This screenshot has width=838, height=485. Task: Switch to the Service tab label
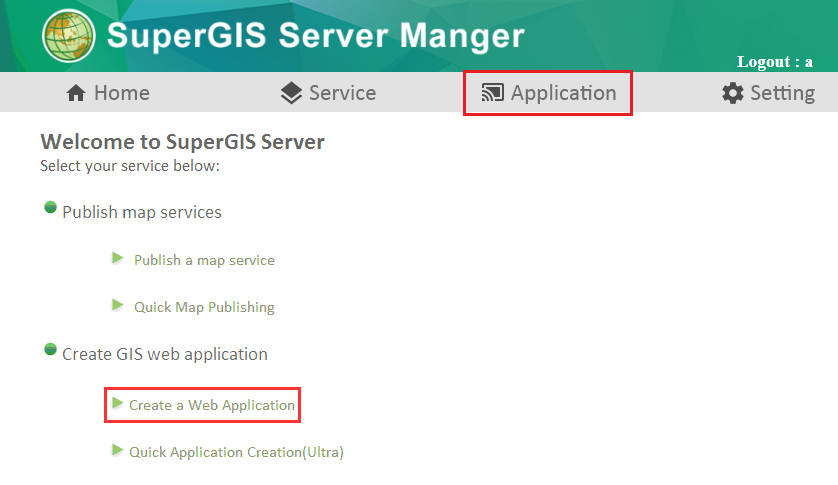click(343, 93)
